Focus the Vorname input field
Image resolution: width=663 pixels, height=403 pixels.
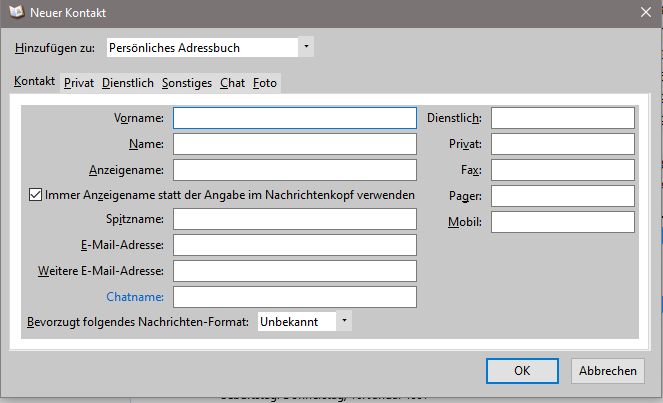click(x=294, y=118)
